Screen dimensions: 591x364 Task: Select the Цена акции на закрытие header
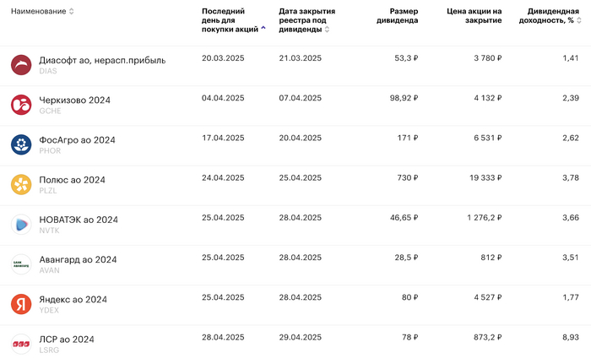point(474,16)
